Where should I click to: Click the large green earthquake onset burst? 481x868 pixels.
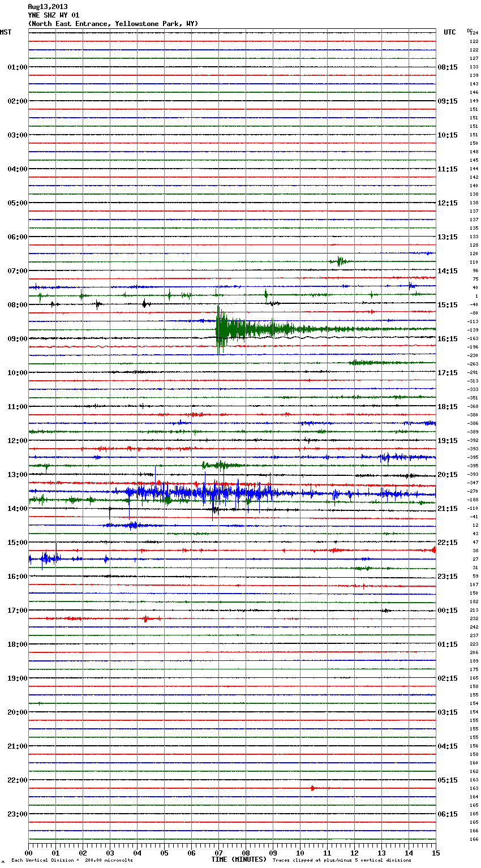222,329
